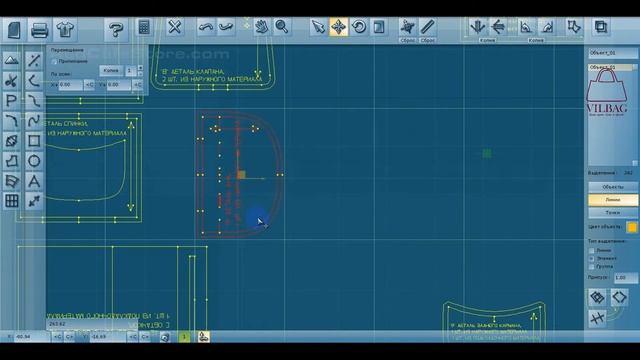Select the text A tool
The image size is (640, 360).
(x=34, y=181)
